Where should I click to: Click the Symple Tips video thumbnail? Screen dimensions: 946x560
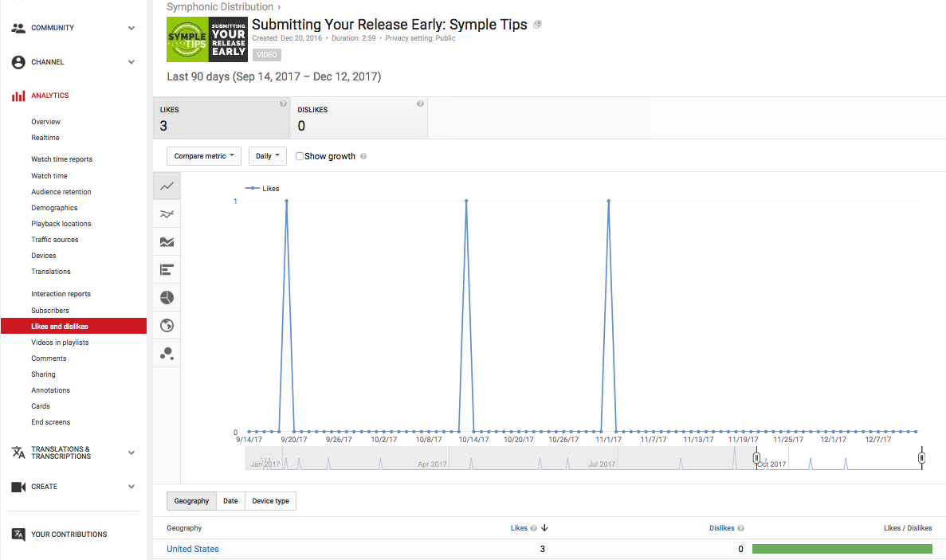click(207, 39)
